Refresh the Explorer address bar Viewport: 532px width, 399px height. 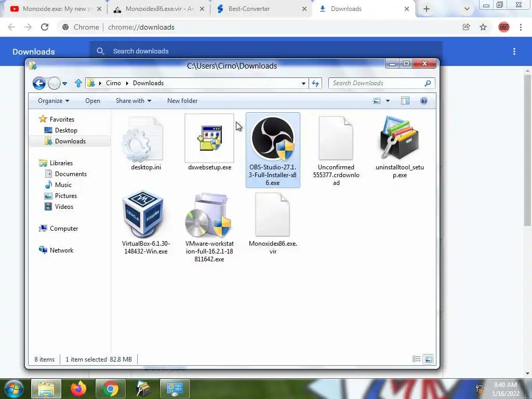tap(315, 83)
